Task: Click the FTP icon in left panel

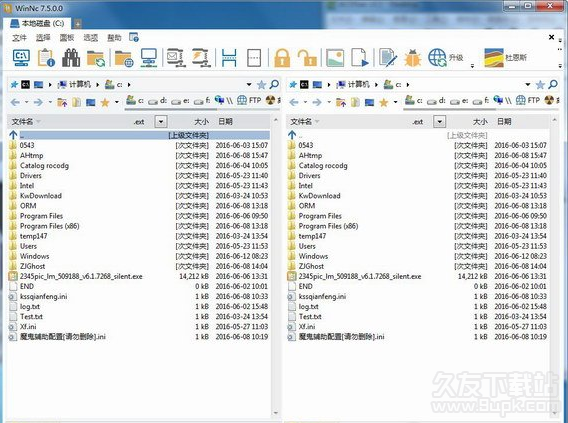Action: [x=249, y=100]
